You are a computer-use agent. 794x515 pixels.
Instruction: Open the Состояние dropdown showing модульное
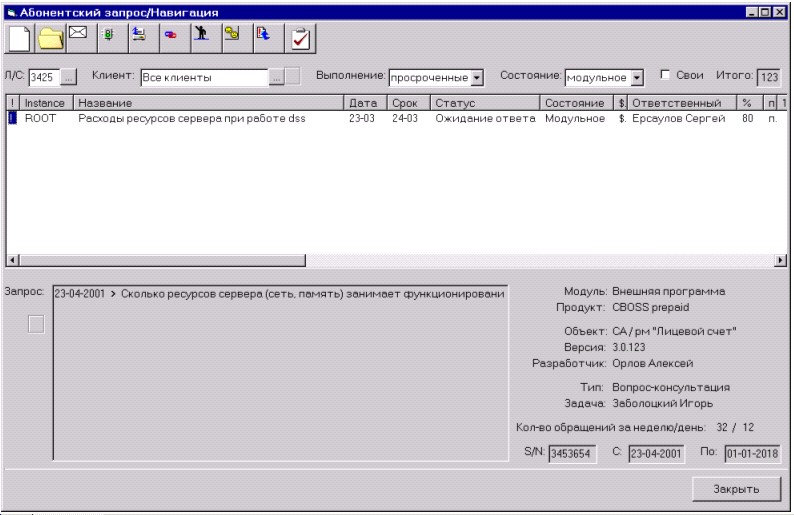(x=638, y=77)
